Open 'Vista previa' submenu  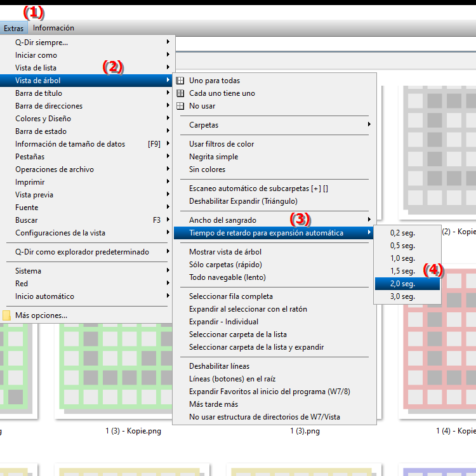pyautogui.click(x=86, y=195)
